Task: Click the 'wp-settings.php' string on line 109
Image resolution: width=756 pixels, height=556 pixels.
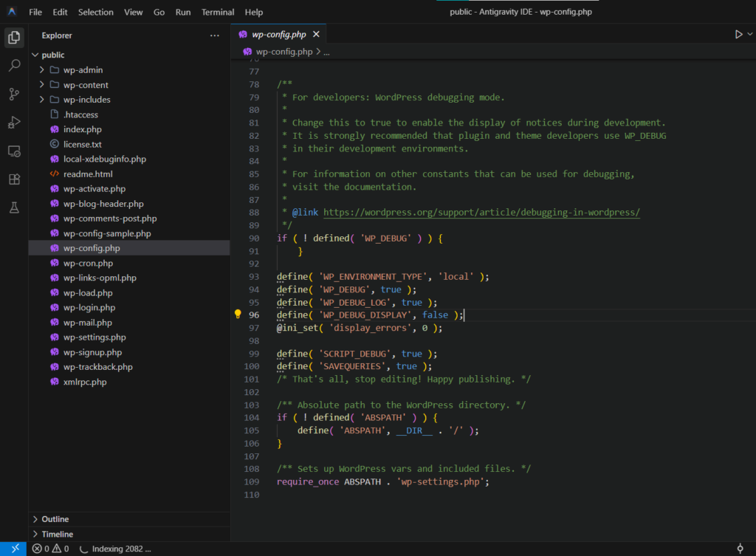Action: [440, 481]
